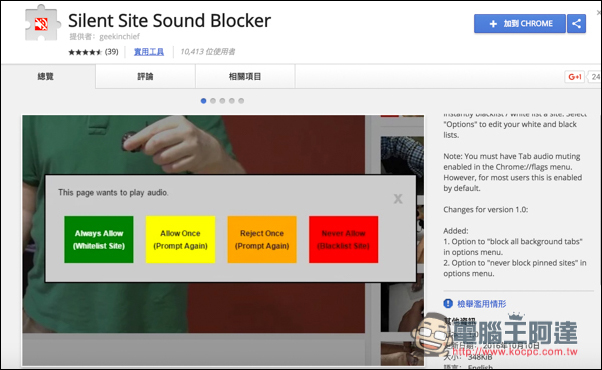Select the second carousel dot
602x370 pixels.
pyautogui.click(x=213, y=101)
